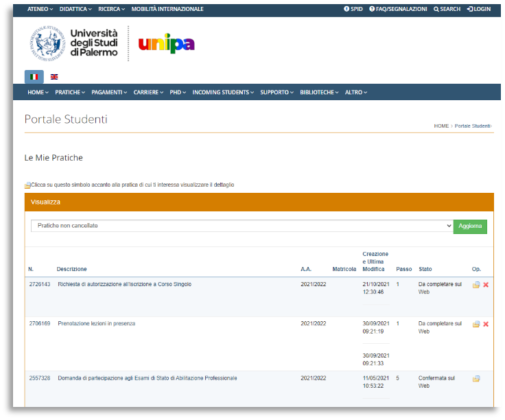The width and height of the screenshot is (505, 420).
Task: Expand the Home navigation menu
Action: [x=38, y=93]
